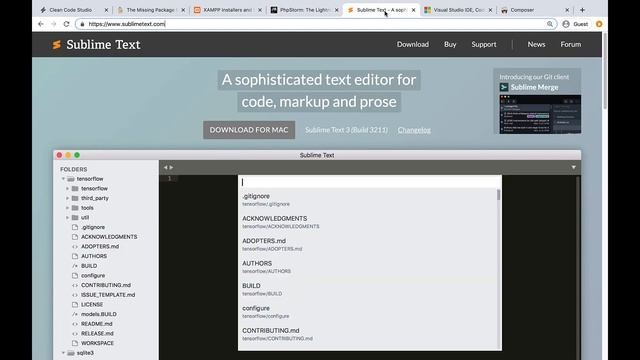The width and height of the screenshot is (640, 360).
Task: Open the Forum nav link
Action: pos(571,44)
